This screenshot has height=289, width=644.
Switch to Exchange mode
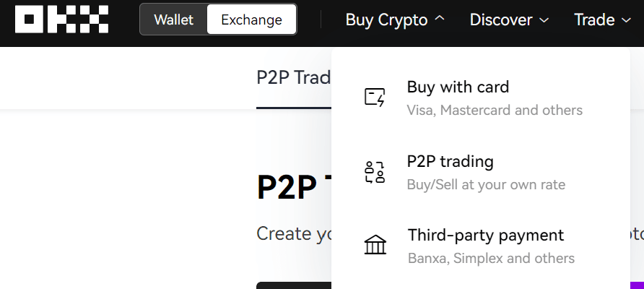click(x=251, y=20)
